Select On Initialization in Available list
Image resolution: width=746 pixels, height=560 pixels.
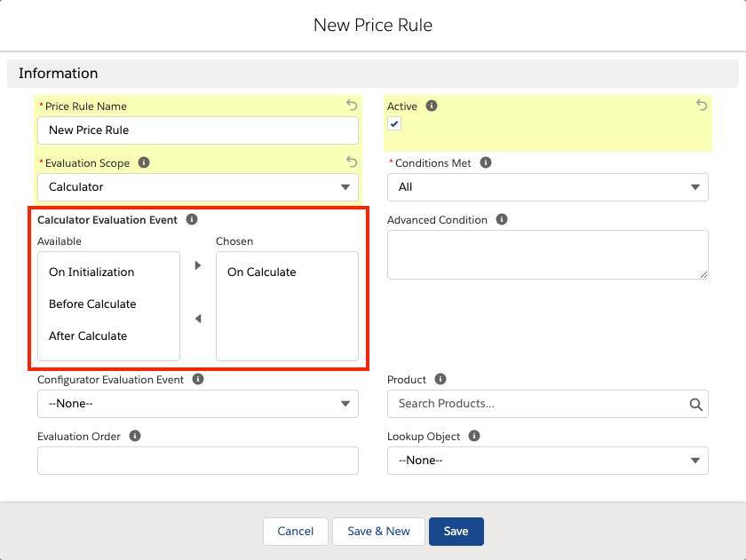108,272
